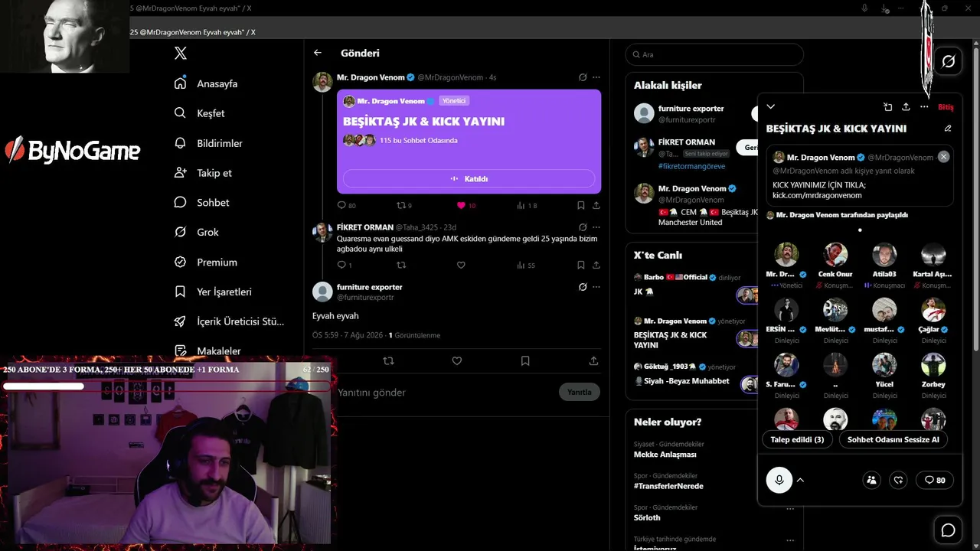Click the back arrow beside Gönderi
This screenshot has width=980, height=551.
(318, 53)
